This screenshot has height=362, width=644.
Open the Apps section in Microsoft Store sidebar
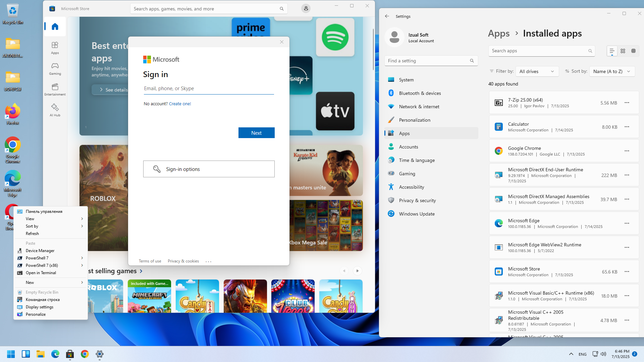click(x=55, y=48)
